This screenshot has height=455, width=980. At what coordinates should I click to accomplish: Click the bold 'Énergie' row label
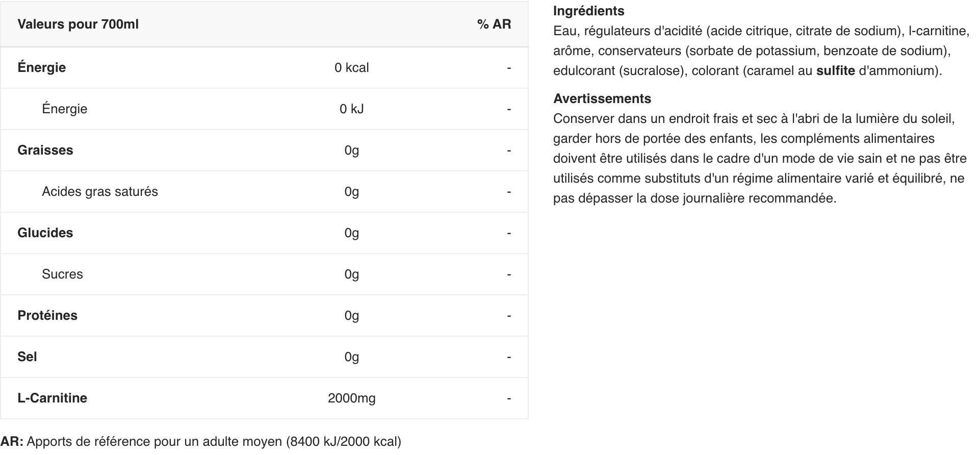42,67
